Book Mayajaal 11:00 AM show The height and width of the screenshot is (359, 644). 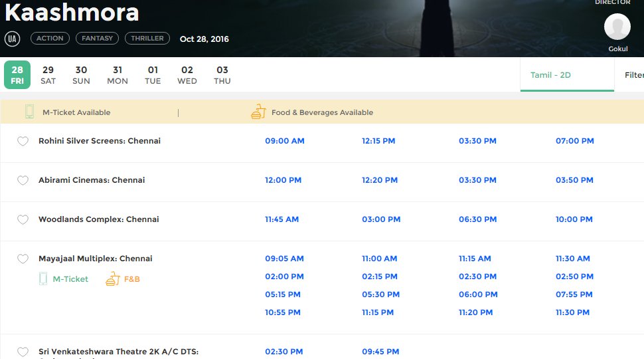tap(380, 258)
